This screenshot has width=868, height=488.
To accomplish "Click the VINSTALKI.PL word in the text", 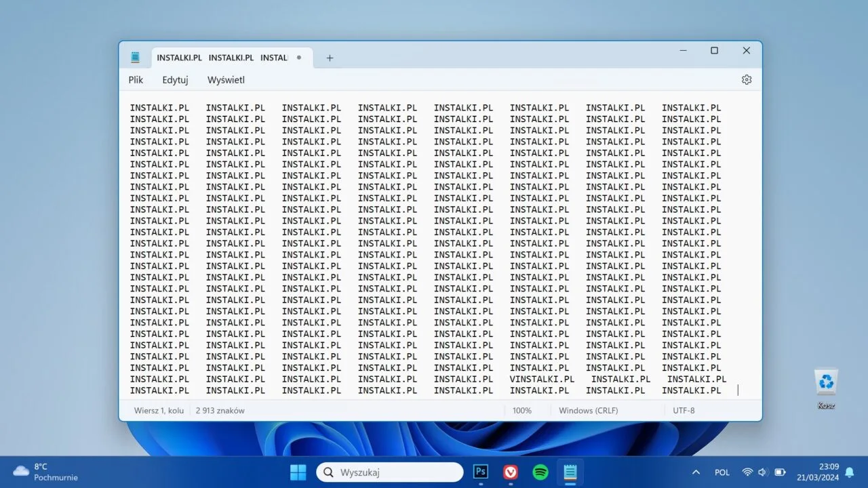I will point(542,380).
